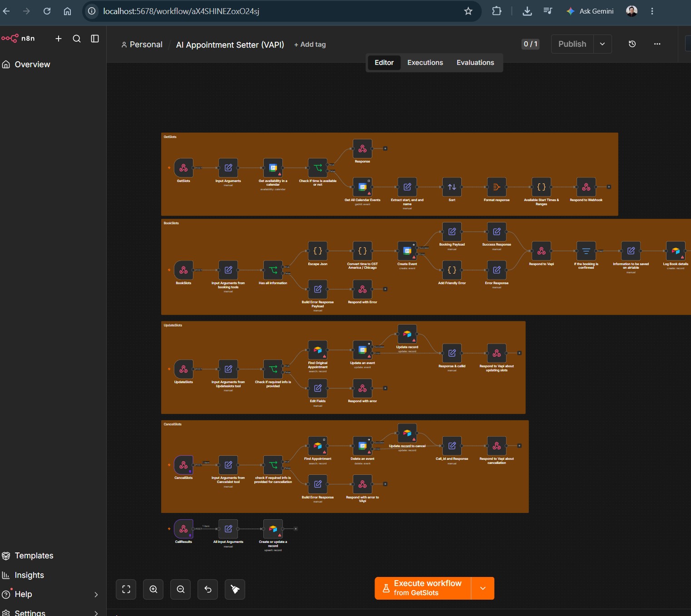This screenshot has height=616, width=691.
Task: Select the CallResults webhook node
Action: tap(183, 529)
